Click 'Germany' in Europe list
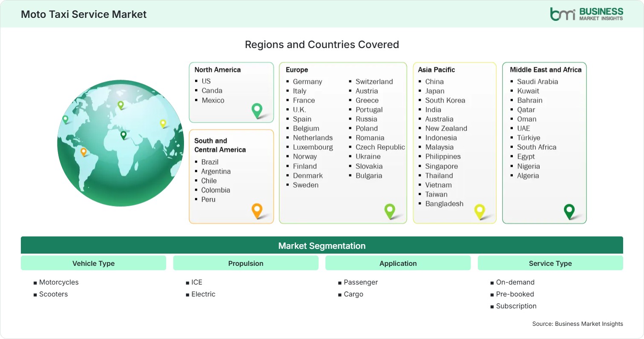644x339 pixels. 308,81
